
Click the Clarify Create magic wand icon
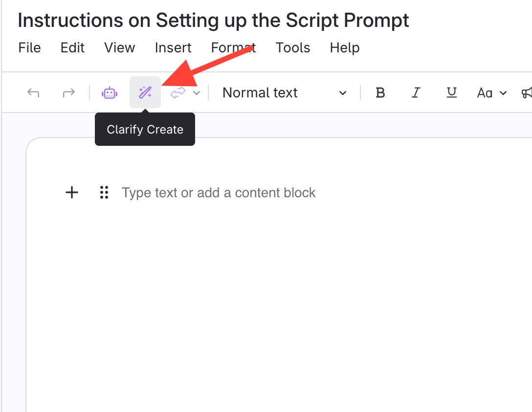(145, 92)
